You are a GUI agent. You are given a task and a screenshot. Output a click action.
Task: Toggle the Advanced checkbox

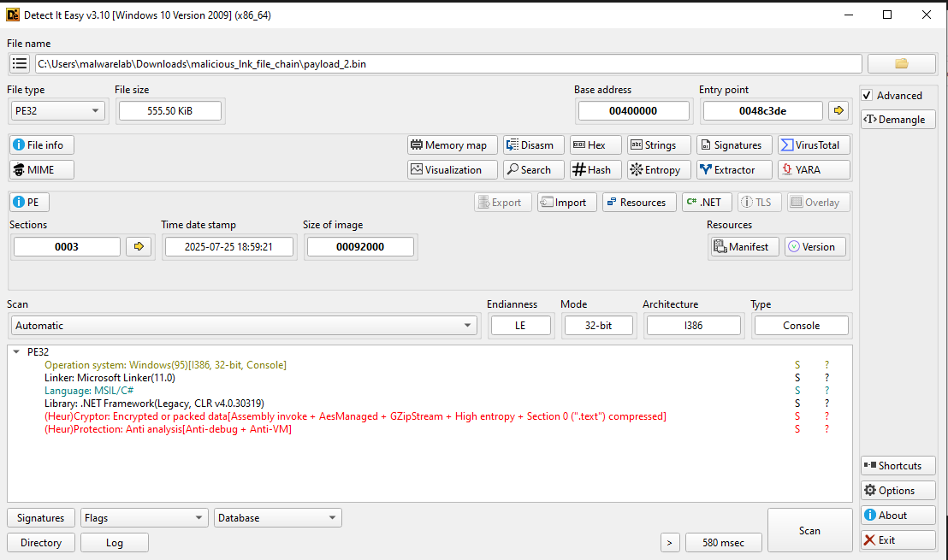tap(868, 96)
